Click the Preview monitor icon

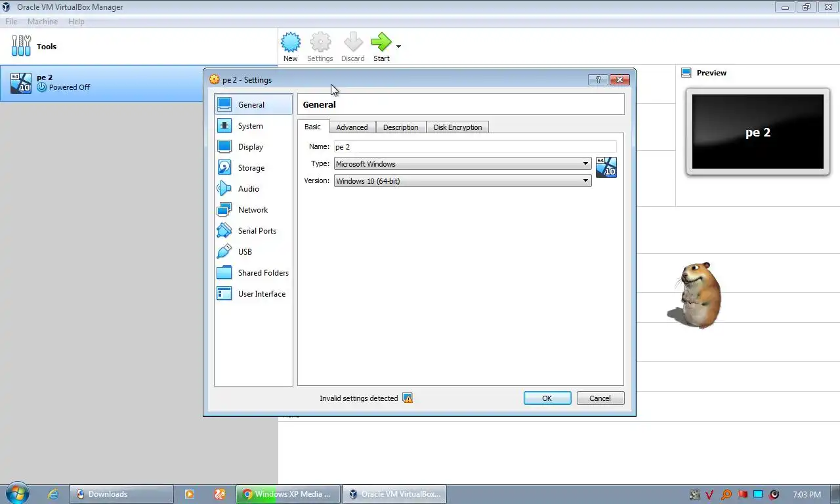686,73
